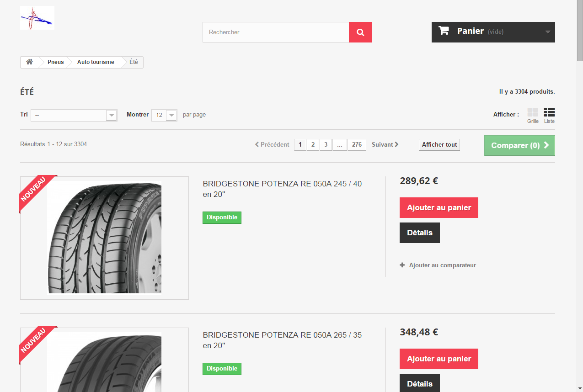The width and height of the screenshot is (583, 392).
Task: Click the shopping cart icon in Panier
Action: click(444, 31)
